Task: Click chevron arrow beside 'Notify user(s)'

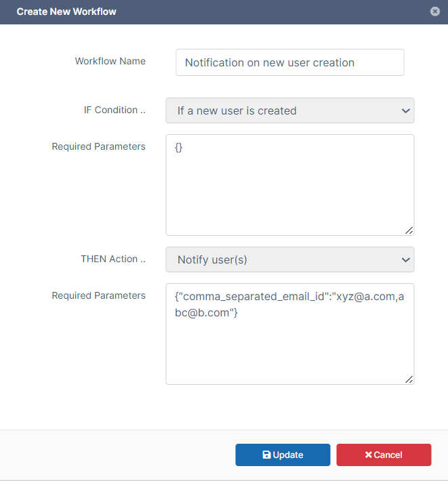Action: click(405, 259)
